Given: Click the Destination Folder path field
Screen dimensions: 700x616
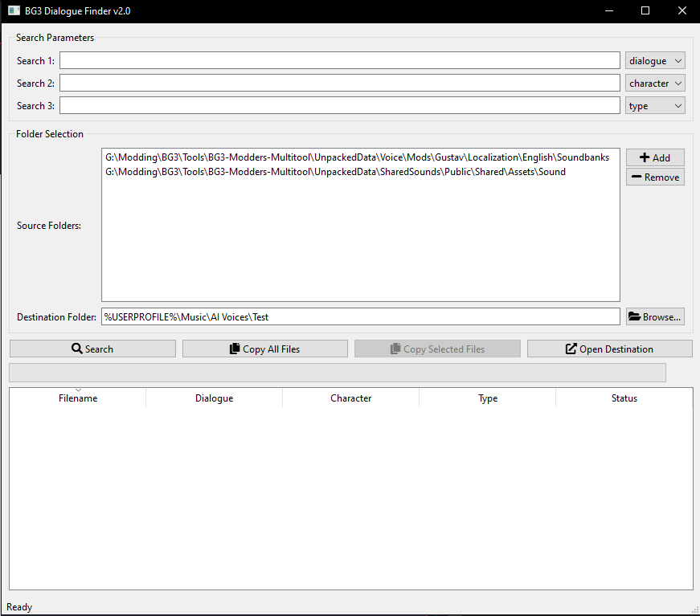Looking at the screenshot, I should (x=360, y=316).
